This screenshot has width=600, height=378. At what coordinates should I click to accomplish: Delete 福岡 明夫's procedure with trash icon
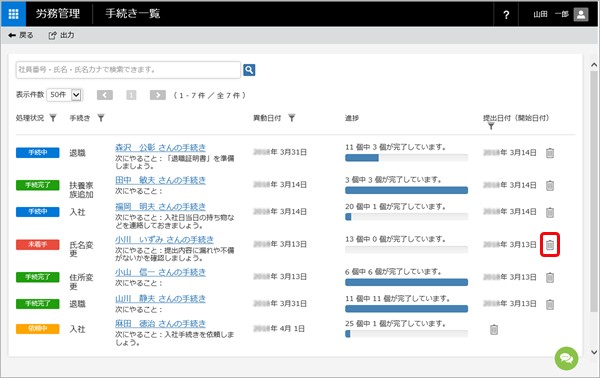(550, 212)
